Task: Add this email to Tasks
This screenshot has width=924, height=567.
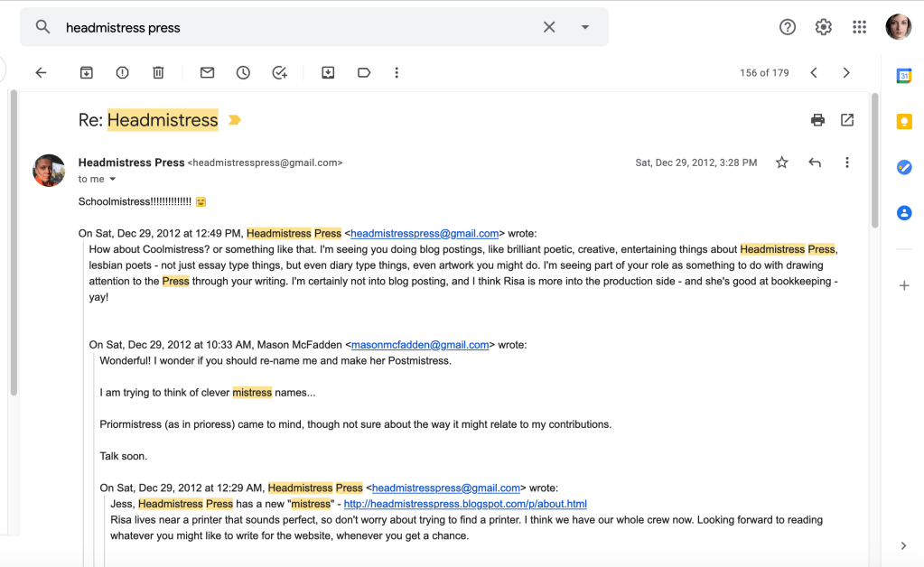Action: coord(279,73)
